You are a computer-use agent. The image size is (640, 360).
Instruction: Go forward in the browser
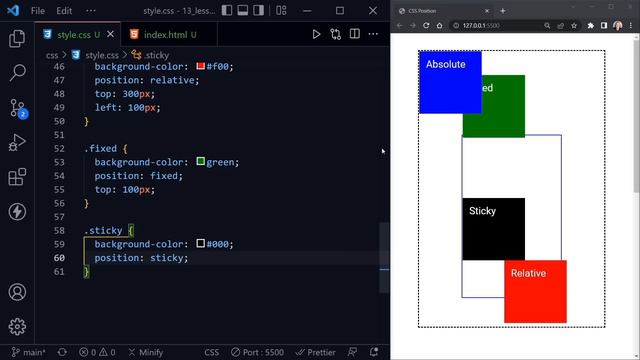(413, 25)
